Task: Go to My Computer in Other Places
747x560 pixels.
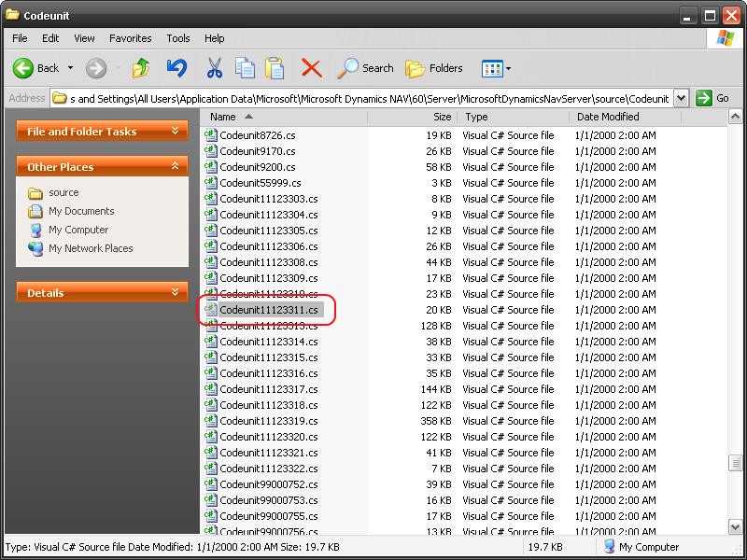Action: 78,230
